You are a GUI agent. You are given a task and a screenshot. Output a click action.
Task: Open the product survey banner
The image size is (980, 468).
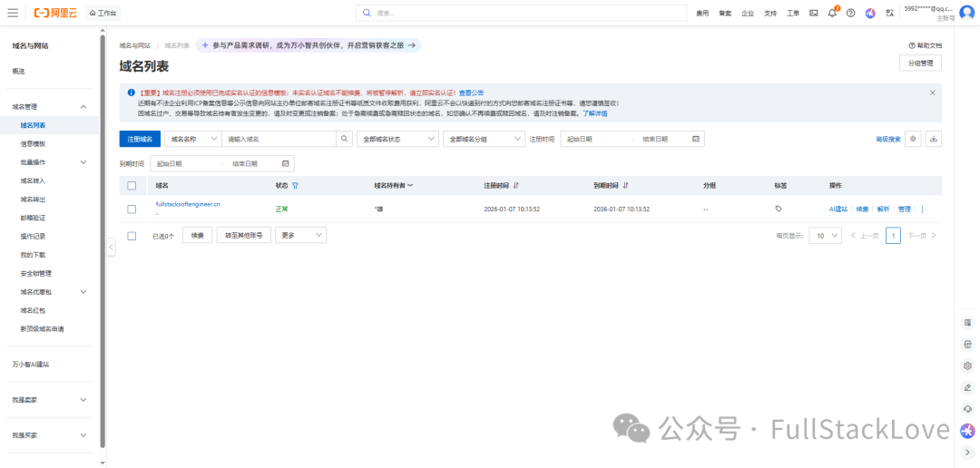pos(309,45)
